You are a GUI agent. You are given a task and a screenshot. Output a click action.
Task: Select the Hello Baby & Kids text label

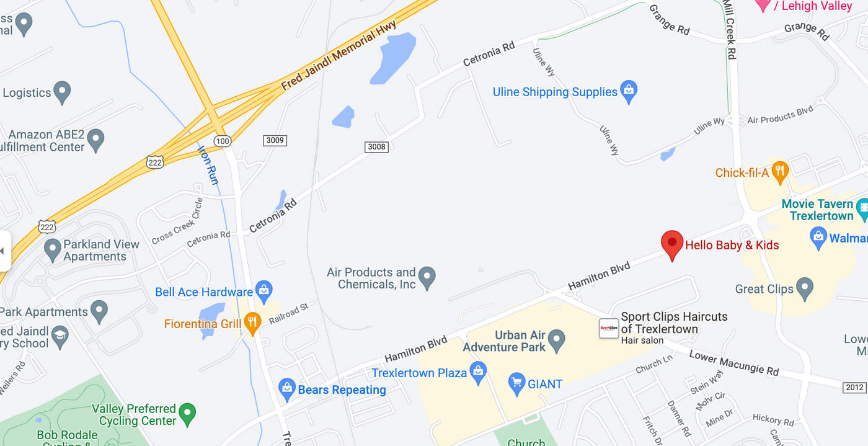click(x=732, y=245)
